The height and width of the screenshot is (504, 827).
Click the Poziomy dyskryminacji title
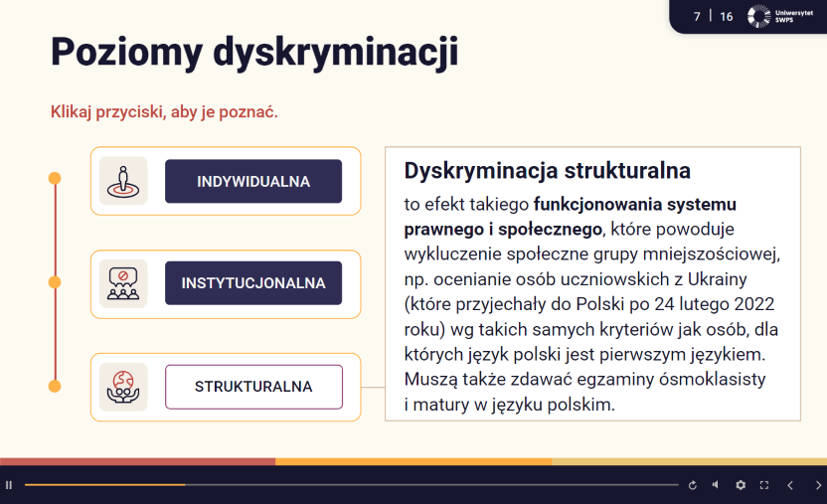click(x=254, y=52)
